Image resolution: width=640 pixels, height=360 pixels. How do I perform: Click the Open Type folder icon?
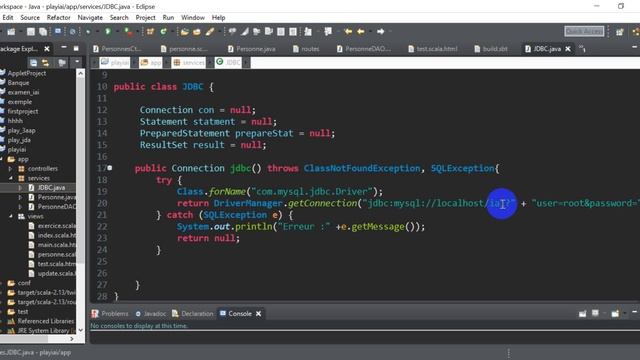[184, 31]
